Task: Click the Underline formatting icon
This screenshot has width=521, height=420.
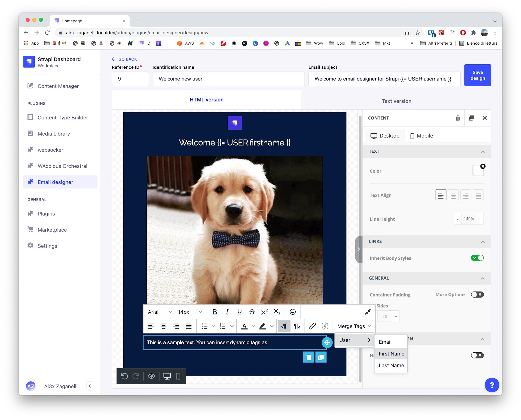Action: pyautogui.click(x=239, y=312)
